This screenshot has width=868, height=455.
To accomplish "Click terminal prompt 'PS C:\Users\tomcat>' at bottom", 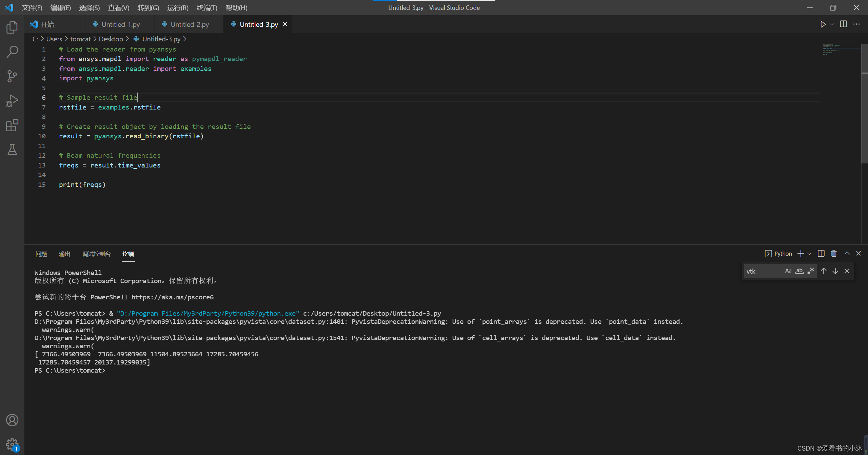I will [x=70, y=370].
